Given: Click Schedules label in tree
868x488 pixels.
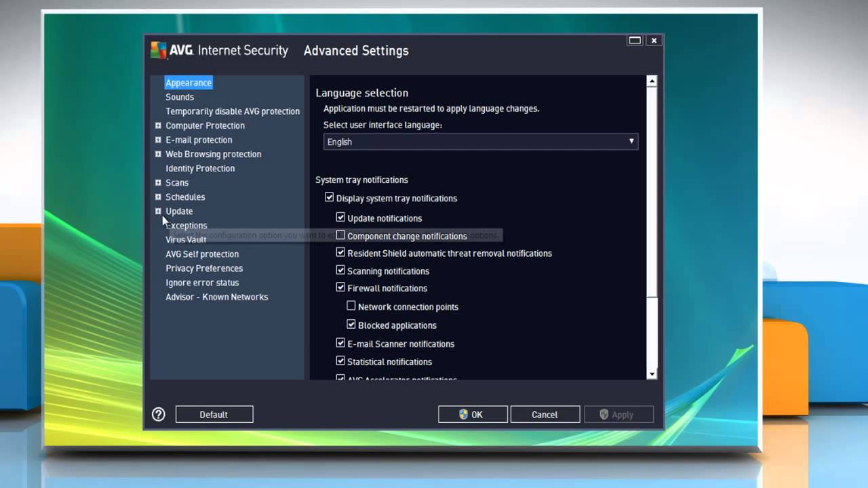Looking at the screenshot, I should [185, 197].
